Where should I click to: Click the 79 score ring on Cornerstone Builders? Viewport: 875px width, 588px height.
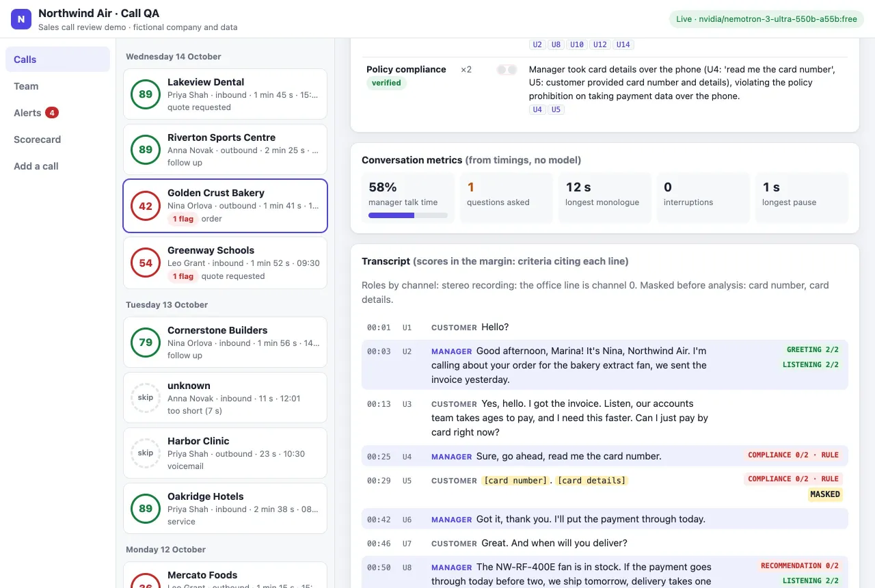[146, 343]
